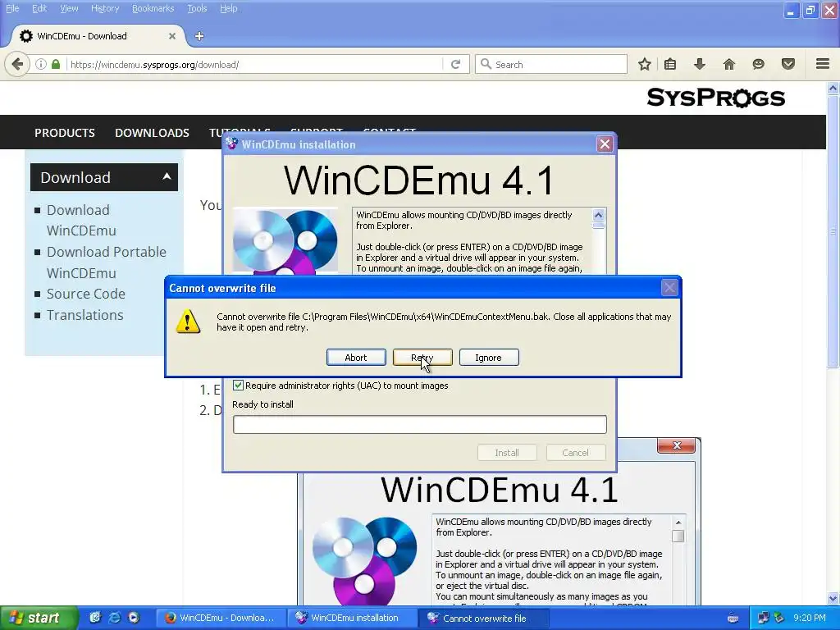Click the scroll-down arrow of page scrollbar
This screenshot has height=630, width=840.
pos(833,598)
